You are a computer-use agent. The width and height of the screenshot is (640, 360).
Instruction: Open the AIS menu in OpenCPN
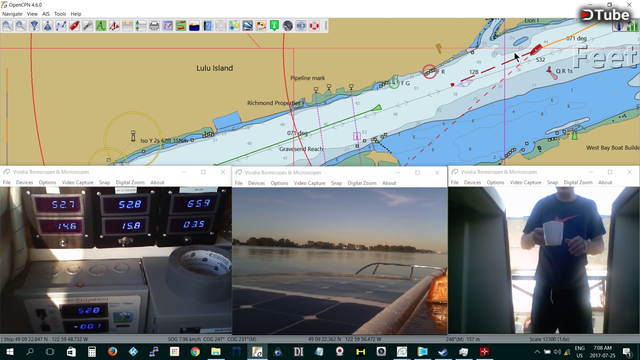click(x=46, y=14)
